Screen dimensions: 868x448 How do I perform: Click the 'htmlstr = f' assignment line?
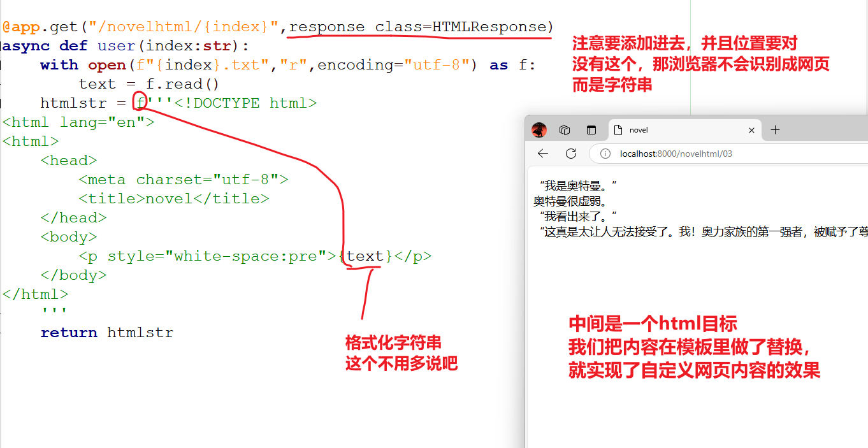tap(178, 103)
